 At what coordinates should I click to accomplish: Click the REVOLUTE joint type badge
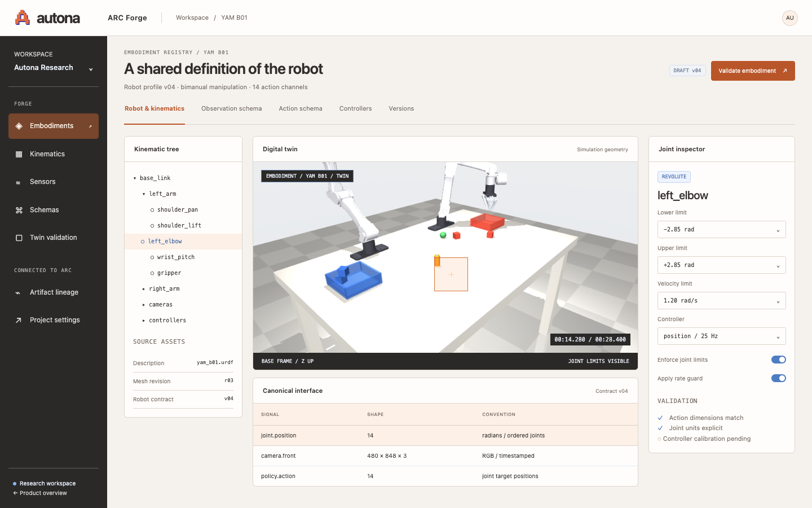tap(674, 177)
